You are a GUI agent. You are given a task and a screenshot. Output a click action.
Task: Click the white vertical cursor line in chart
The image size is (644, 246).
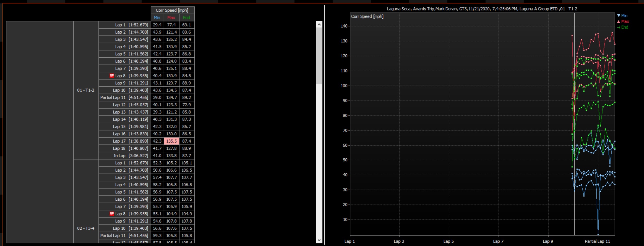[x=574, y=124]
